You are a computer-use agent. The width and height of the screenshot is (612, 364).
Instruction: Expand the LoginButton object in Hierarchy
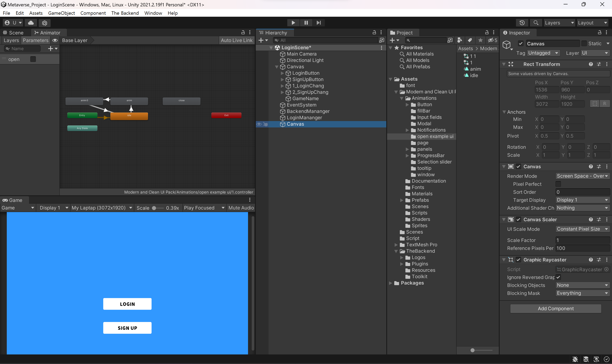tap(282, 73)
